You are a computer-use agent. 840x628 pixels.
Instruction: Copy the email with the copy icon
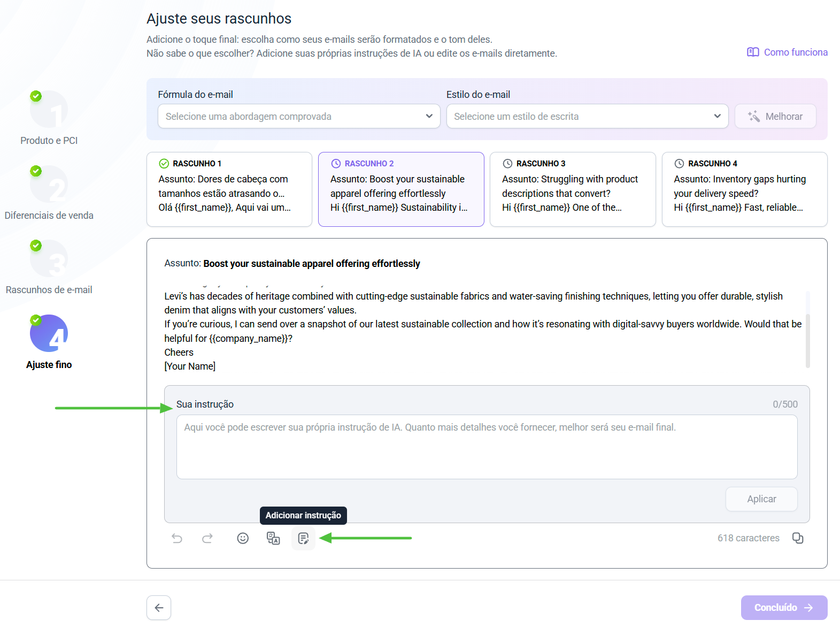coord(798,538)
